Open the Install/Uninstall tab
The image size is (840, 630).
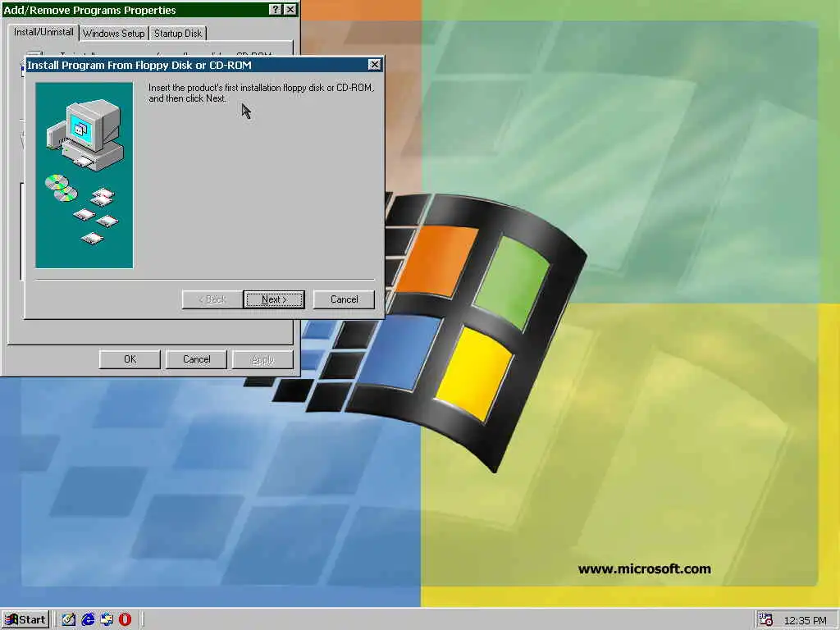[x=43, y=32]
